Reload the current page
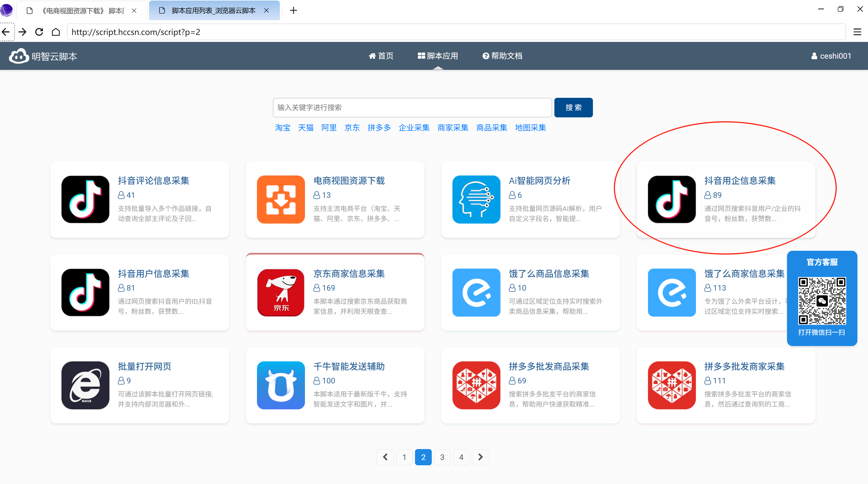The image size is (868, 484). 39,32
